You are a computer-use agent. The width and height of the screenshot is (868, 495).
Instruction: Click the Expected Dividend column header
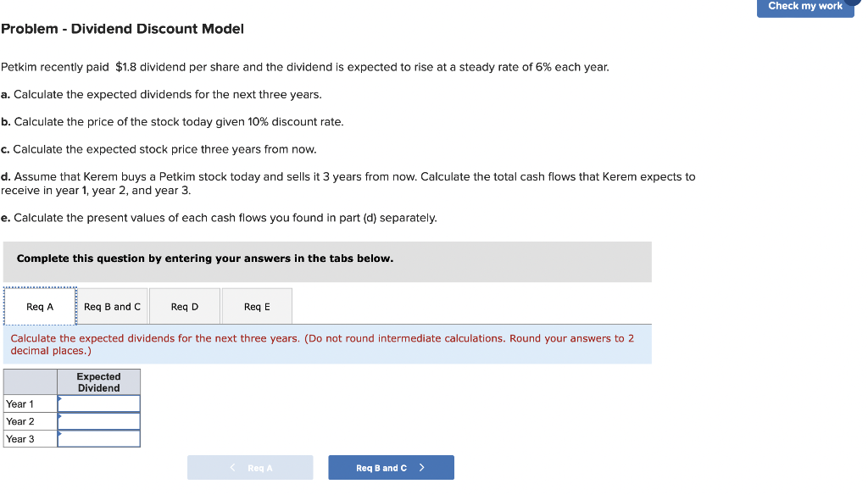coord(99,381)
